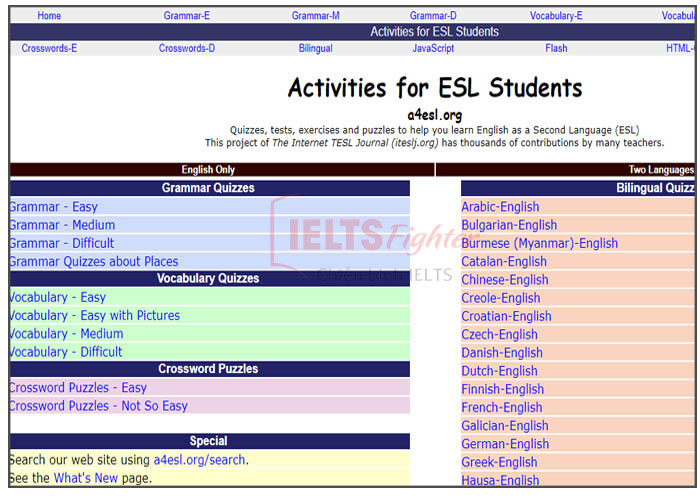Visit the What's New page link
Image resolution: width=700 pixels, height=496 pixels.
click(85, 478)
